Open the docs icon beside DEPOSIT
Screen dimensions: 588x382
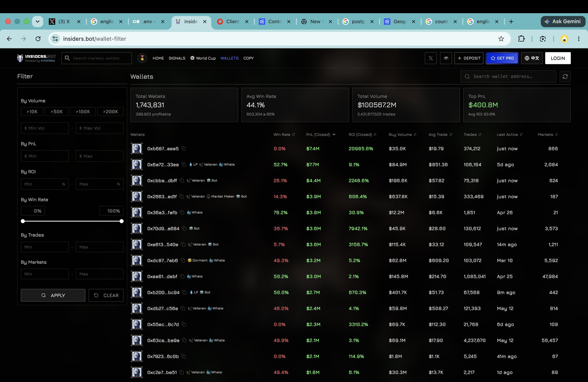446,58
